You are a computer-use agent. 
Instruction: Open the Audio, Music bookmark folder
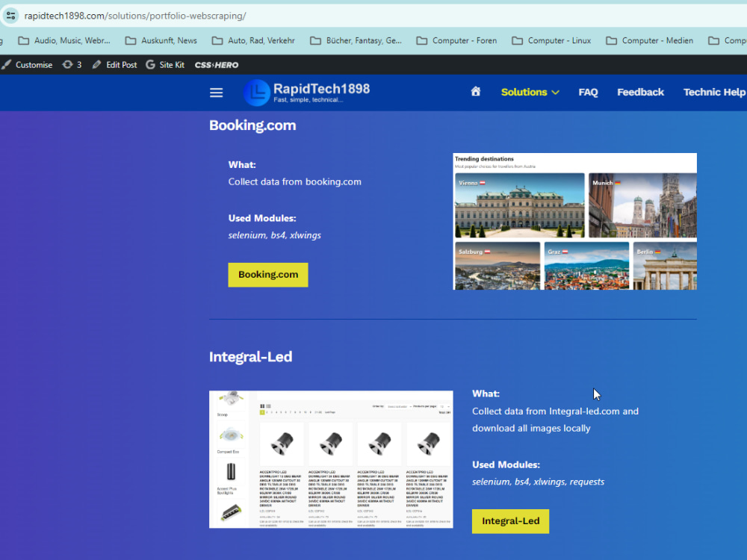click(x=64, y=40)
